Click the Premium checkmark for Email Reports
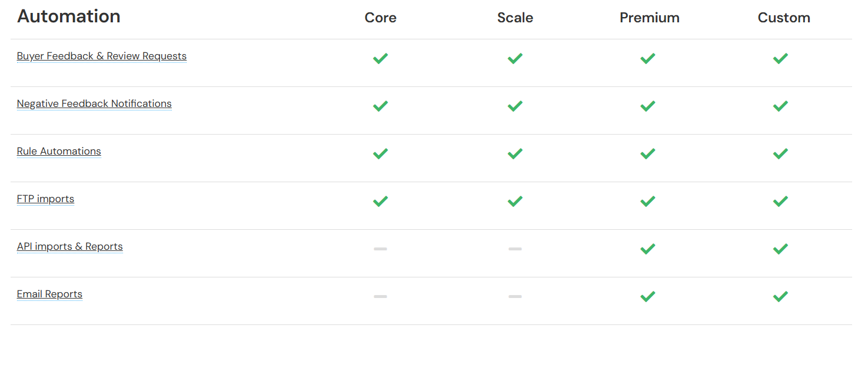 (x=648, y=296)
